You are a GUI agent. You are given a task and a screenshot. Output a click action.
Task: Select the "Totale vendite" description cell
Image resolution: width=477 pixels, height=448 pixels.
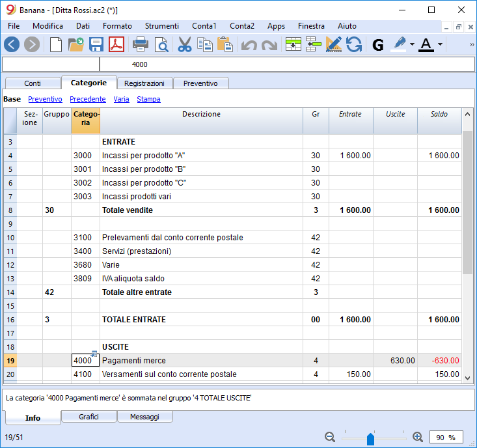click(201, 210)
